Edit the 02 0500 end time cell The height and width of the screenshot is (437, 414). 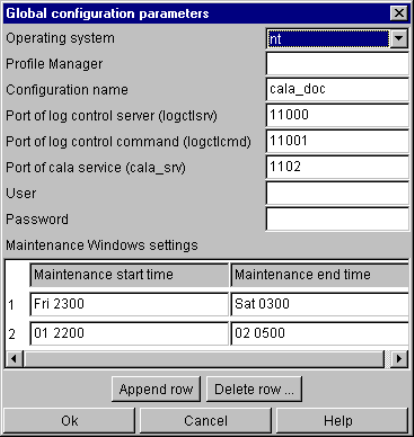tap(319, 333)
